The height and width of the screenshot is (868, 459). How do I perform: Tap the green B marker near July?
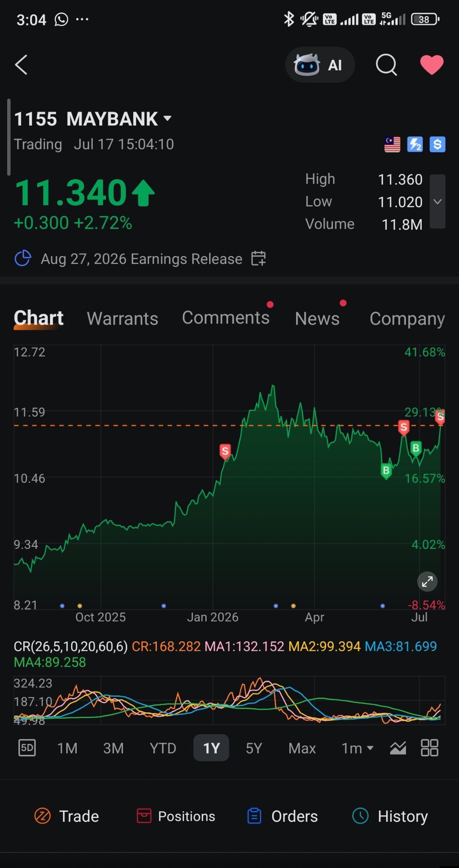pos(416,449)
